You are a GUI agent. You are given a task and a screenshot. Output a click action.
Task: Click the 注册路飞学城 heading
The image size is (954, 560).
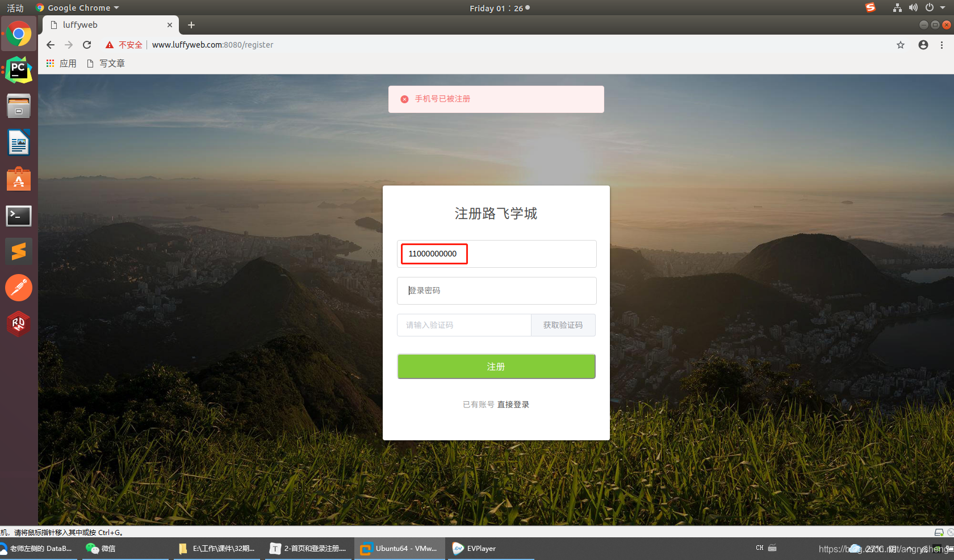coord(496,213)
